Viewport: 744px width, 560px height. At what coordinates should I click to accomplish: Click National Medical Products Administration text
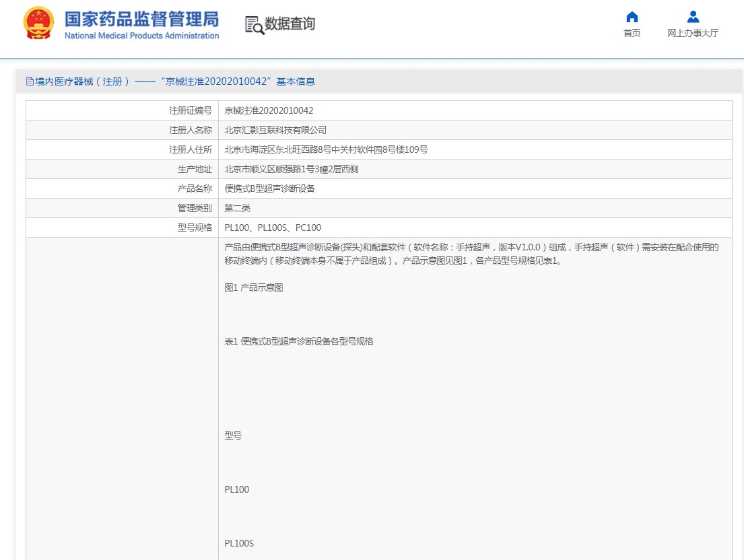(x=142, y=36)
